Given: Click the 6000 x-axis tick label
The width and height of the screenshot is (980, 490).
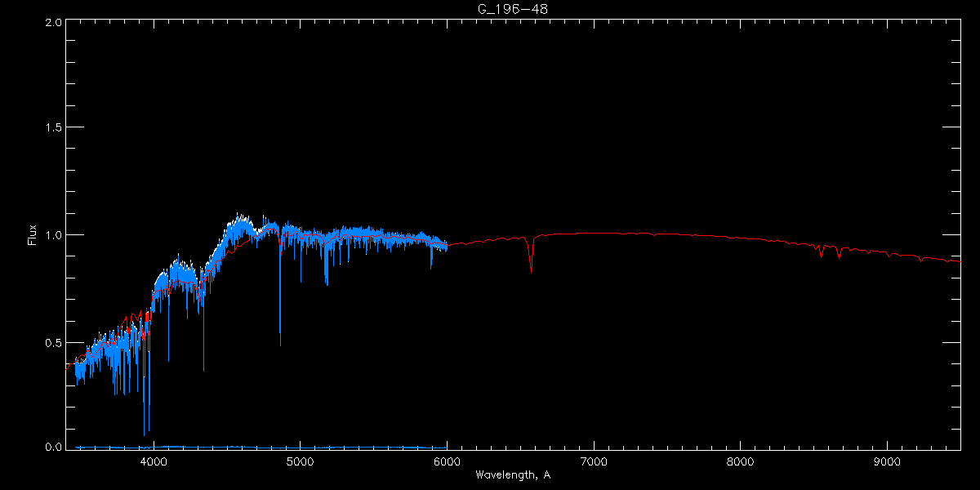Looking at the screenshot, I should 447,460.
